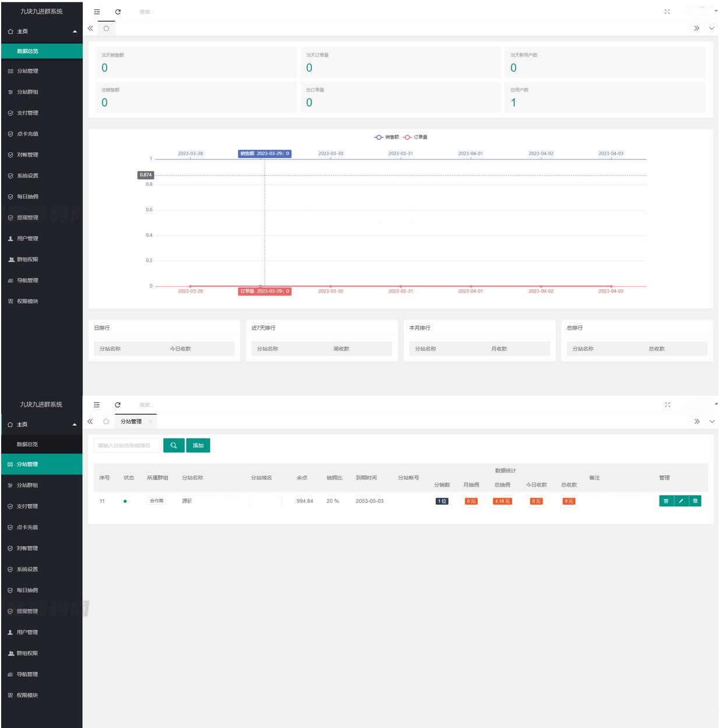
Task: Click the pencil edit icon in the 管理 column
Action: click(x=681, y=501)
